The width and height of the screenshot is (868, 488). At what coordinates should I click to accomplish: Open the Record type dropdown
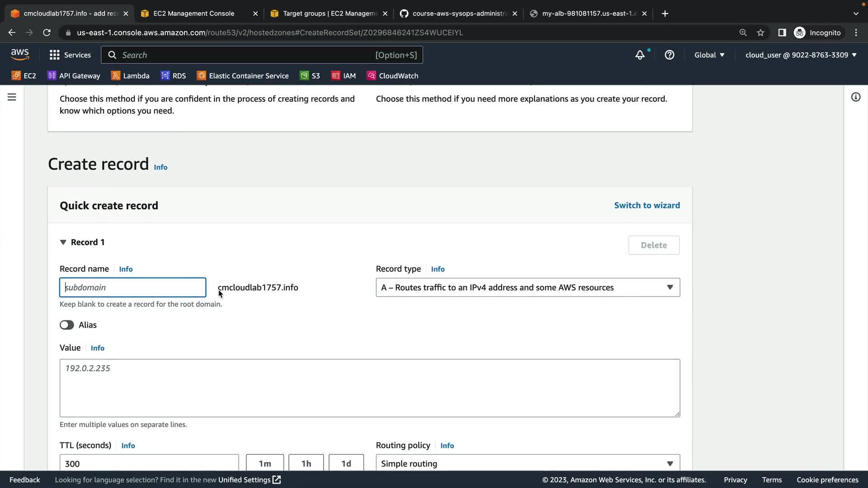coord(528,287)
